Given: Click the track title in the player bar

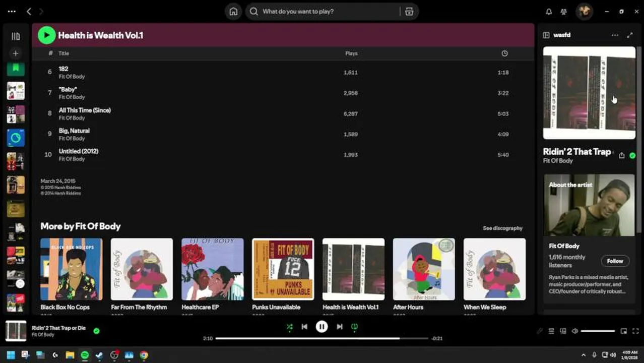Looking at the screenshot, I should pyautogui.click(x=58, y=328).
